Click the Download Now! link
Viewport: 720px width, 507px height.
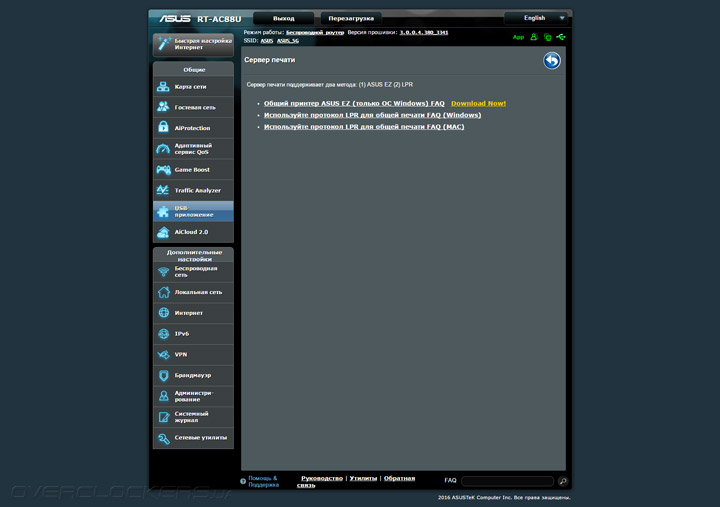pyautogui.click(x=478, y=103)
